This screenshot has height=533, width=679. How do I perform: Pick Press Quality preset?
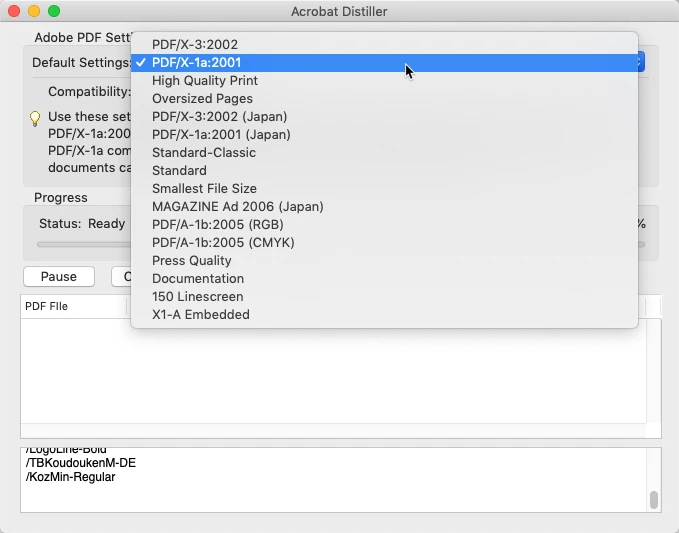coord(384,261)
